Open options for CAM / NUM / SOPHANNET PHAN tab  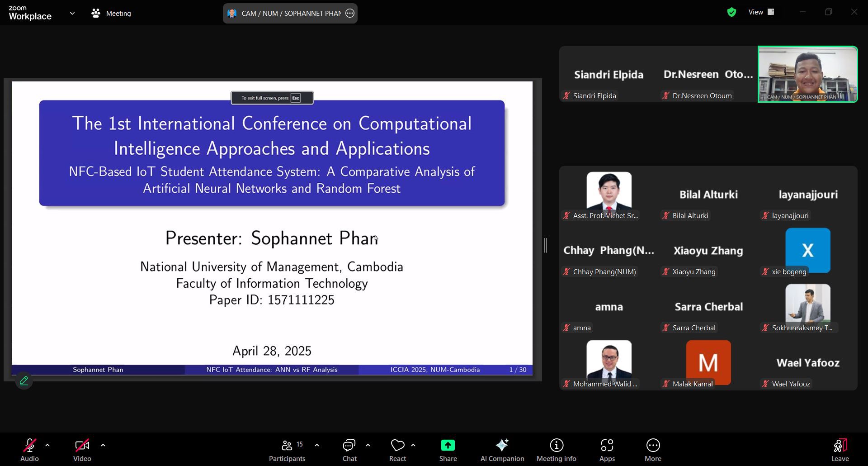tap(350, 14)
